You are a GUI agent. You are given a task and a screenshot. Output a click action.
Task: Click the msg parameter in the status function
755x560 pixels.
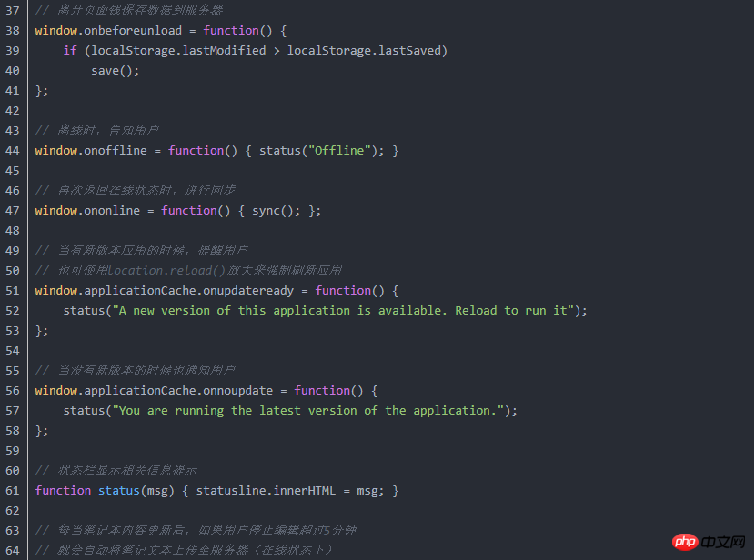[159, 490]
